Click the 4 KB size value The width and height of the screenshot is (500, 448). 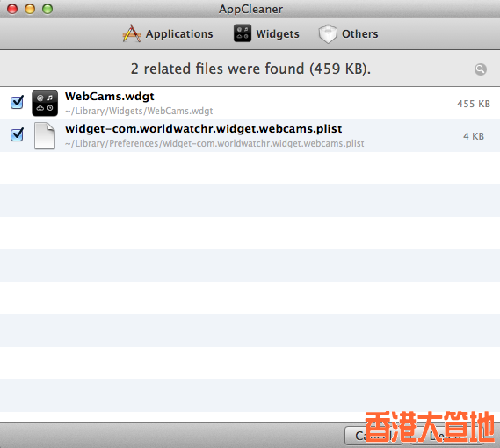pos(474,136)
